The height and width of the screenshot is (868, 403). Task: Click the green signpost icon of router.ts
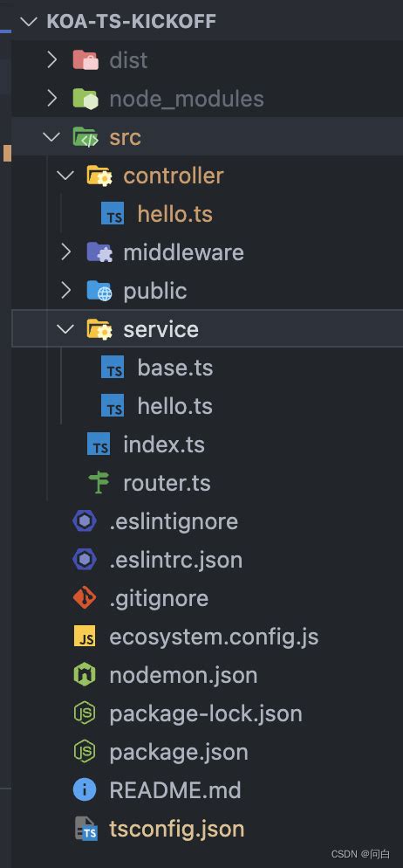(x=99, y=483)
